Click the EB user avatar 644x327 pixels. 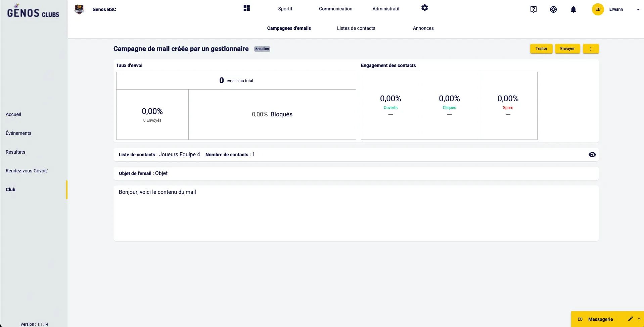tap(598, 9)
